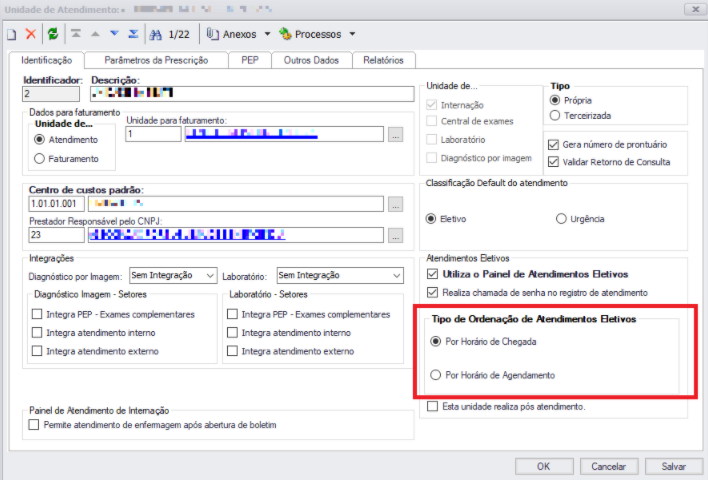This screenshot has width=708, height=480.
Task: Switch to the Identificação tab
Action: pos(47,60)
